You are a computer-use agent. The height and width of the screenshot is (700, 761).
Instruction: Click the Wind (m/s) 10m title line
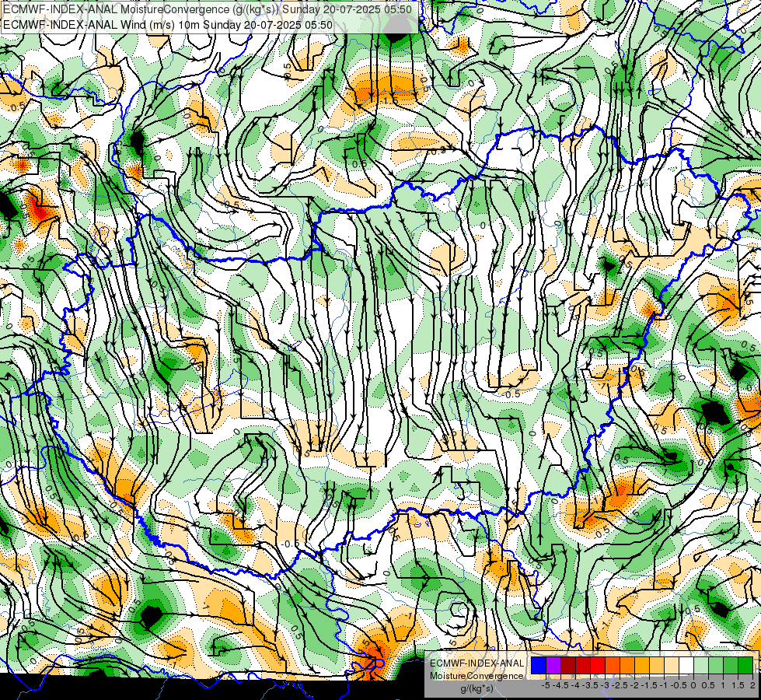pos(167,25)
